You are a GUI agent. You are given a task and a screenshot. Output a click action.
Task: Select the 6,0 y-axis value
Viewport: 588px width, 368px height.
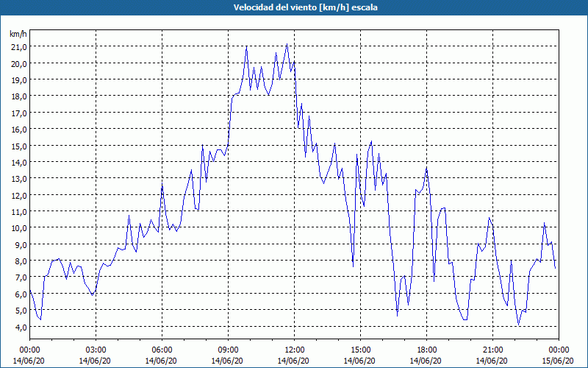(x=21, y=294)
